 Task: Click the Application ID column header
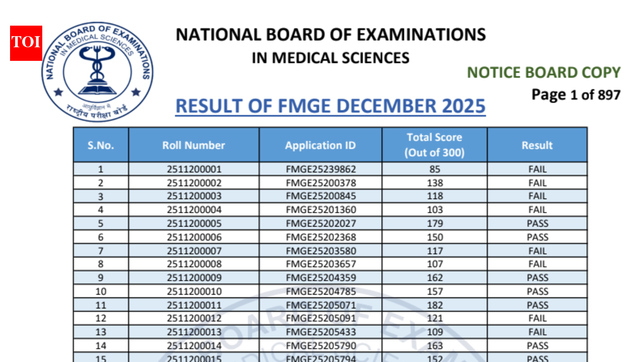(320, 145)
